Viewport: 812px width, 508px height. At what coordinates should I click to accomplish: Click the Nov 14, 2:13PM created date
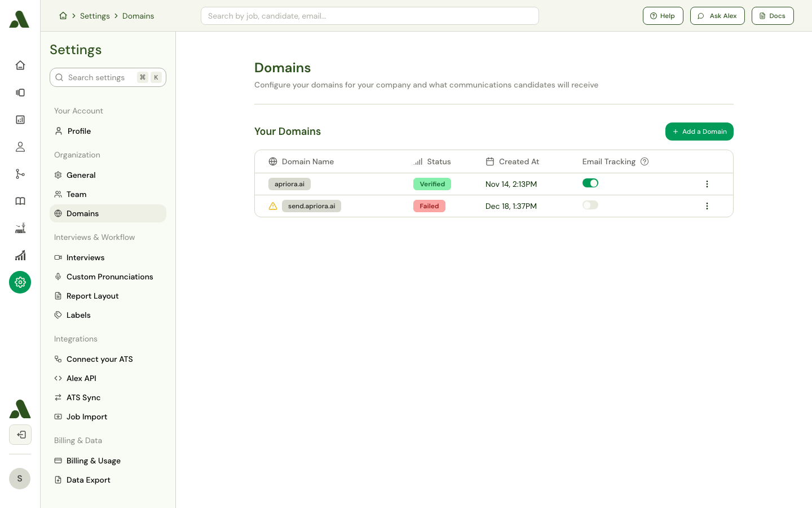[x=511, y=184]
